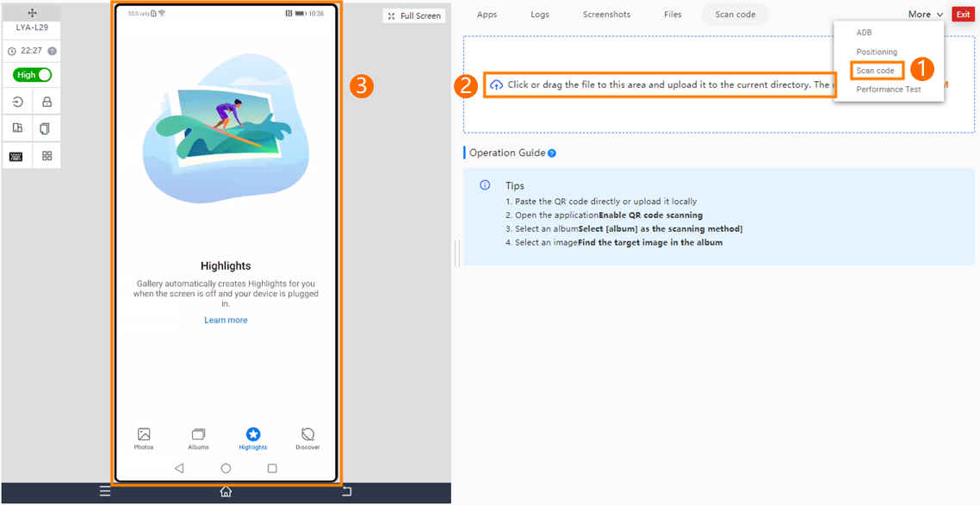Click the return arrow icon in the bottom bar
Screen dimensions: 980x505
tap(347, 491)
